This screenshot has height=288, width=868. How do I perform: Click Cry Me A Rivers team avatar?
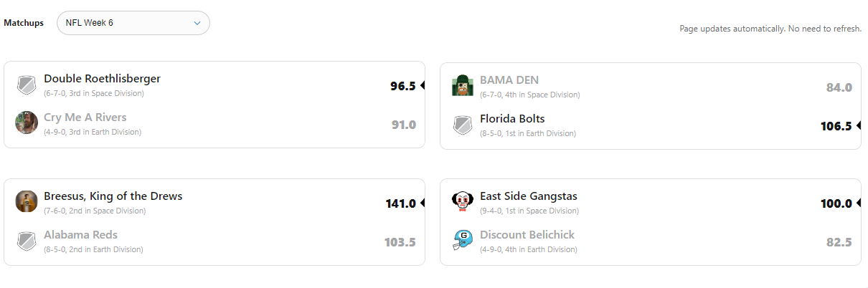pos(27,123)
